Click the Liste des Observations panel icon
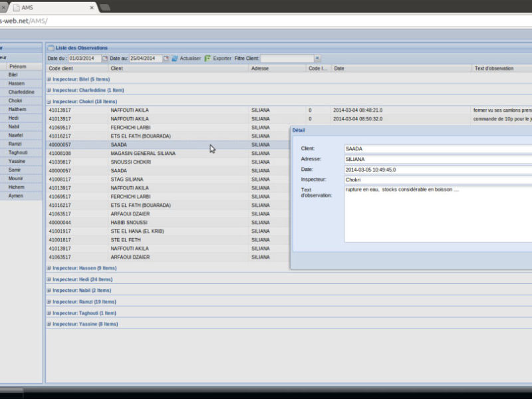This screenshot has height=399, width=532. click(x=51, y=48)
